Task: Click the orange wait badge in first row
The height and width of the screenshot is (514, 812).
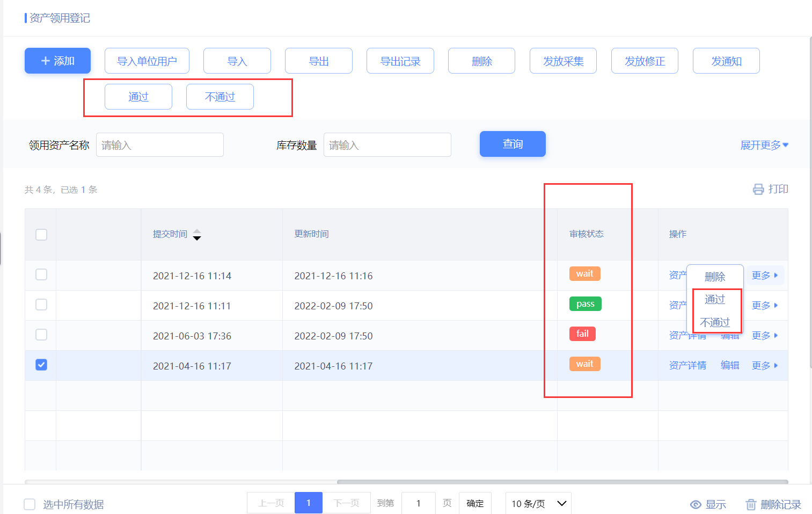Action: [x=584, y=274]
